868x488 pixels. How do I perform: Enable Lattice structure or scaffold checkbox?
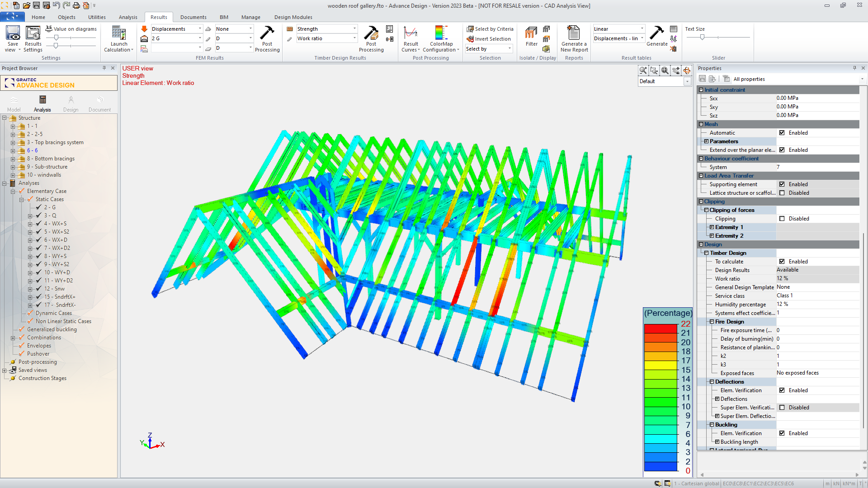point(782,193)
